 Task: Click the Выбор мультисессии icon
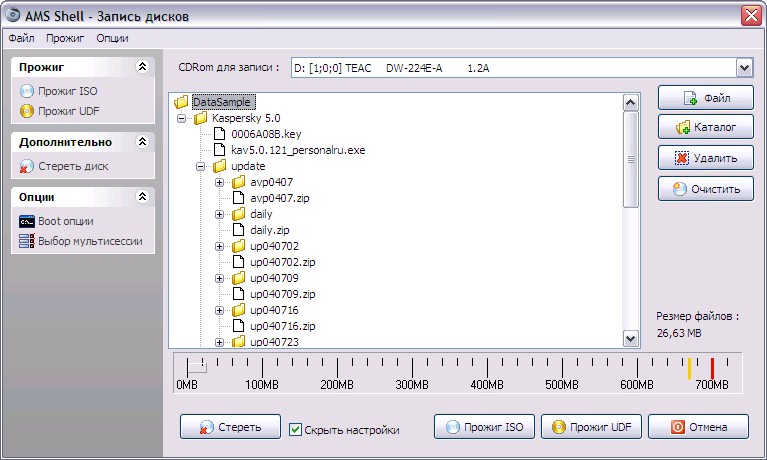pyautogui.click(x=26, y=241)
